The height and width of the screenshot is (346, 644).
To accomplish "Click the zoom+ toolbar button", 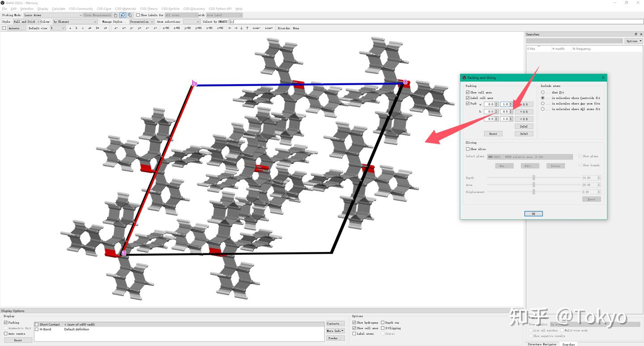I will tap(269, 28).
